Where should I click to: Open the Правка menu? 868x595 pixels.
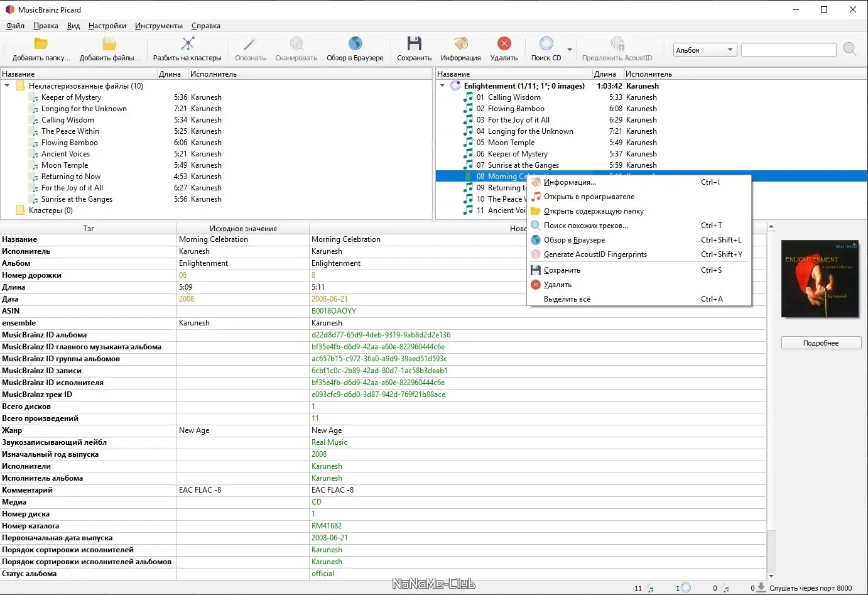(x=46, y=26)
